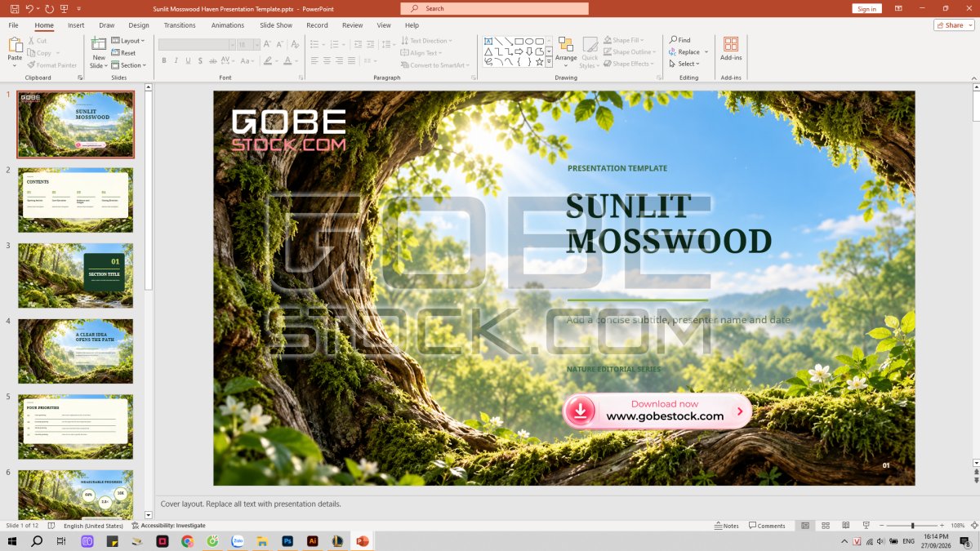Screen dimensions: 980x551
Task: Click the Save icon in title bar
Action: coord(15,8)
